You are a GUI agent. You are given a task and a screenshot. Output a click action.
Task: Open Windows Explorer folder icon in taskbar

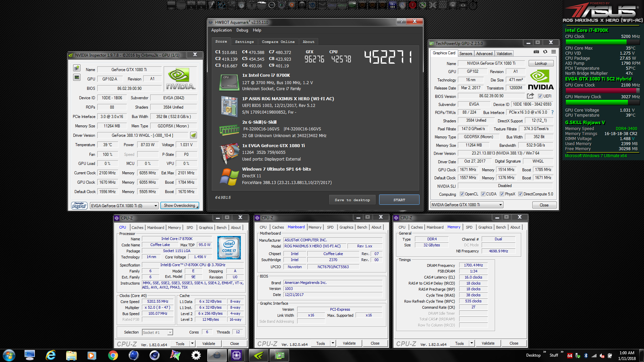[71, 355]
